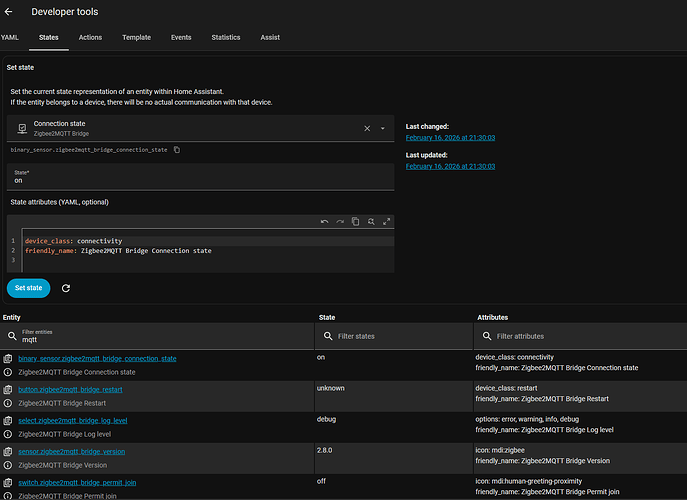Show info for Zigbee2MQTT Bridge Version

tap(8, 465)
